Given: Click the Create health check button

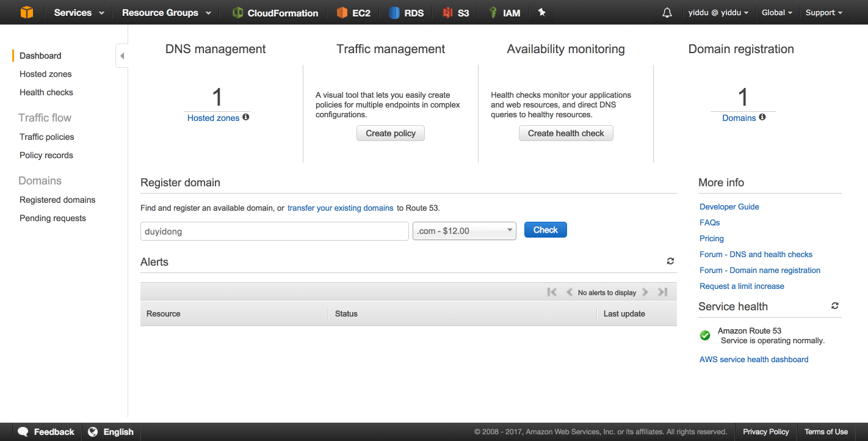Looking at the screenshot, I should [x=566, y=133].
